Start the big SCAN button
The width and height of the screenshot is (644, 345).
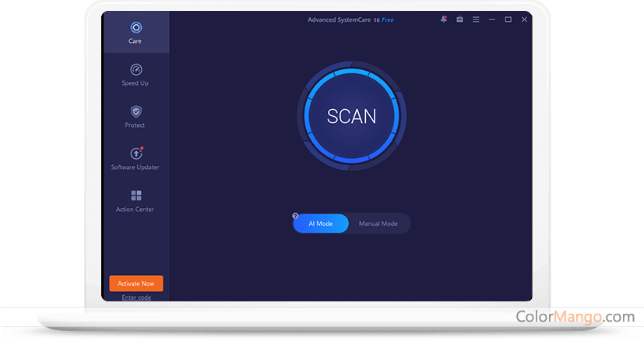[x=351, y=116]
